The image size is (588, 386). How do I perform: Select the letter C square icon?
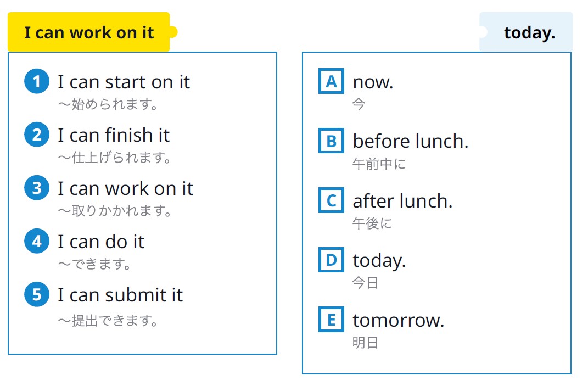(331, 200)
